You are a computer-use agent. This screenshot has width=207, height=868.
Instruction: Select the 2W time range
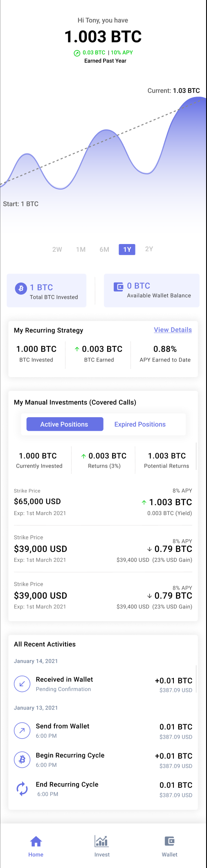[57, 249]
